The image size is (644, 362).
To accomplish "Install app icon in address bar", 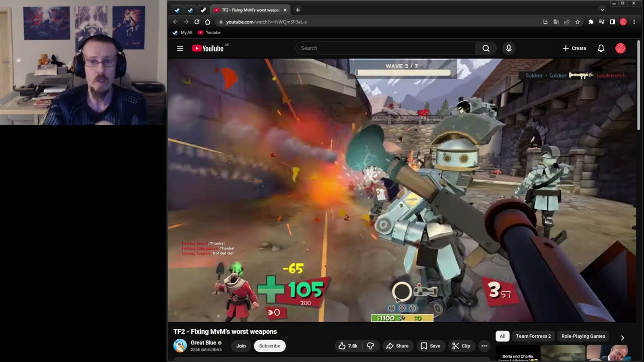I will point(545,22).
